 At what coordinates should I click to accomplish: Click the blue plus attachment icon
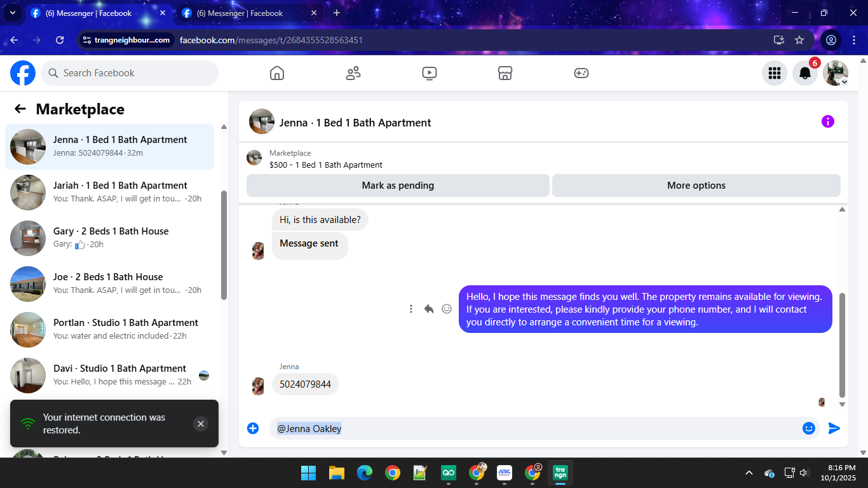pyautogui.click(x=253, y=428)
